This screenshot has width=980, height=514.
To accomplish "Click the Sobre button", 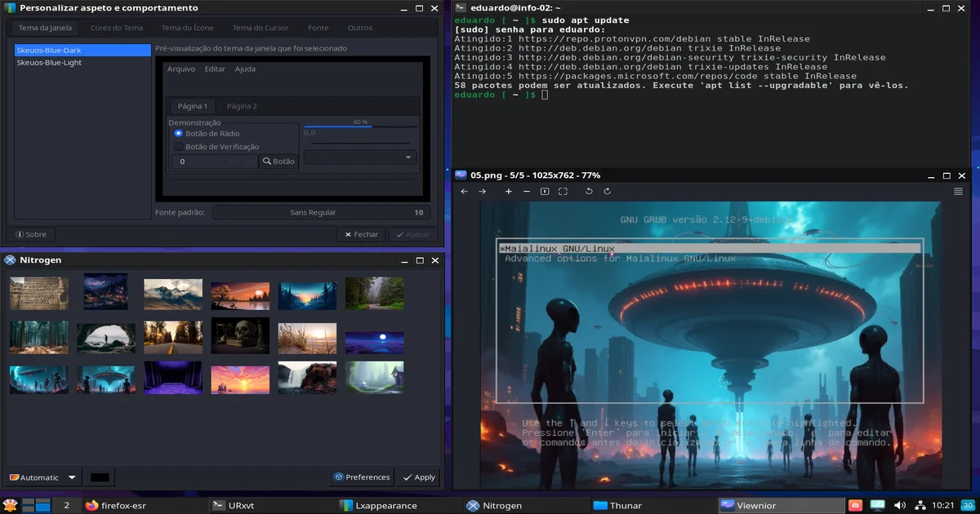I will tap(31, 234).
